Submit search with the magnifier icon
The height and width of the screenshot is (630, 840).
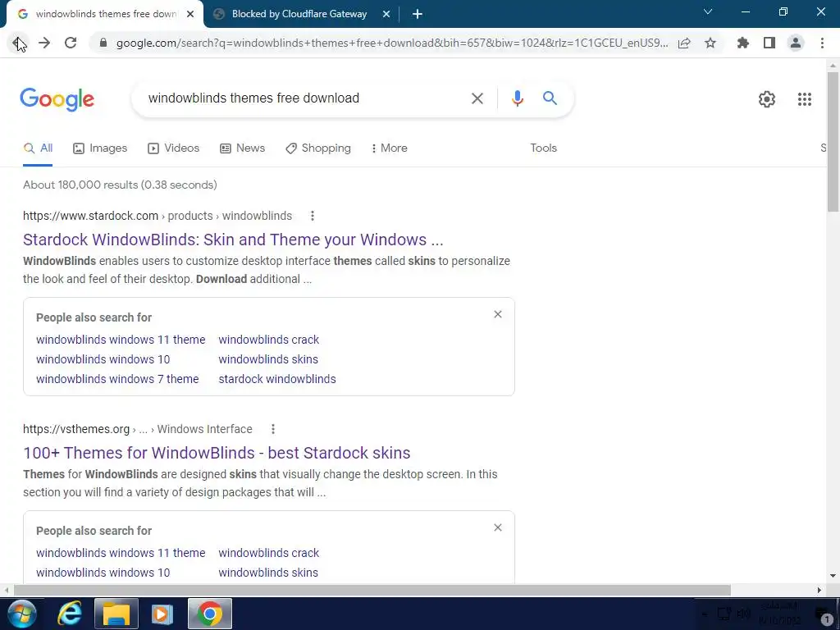(x=550, y=98)
